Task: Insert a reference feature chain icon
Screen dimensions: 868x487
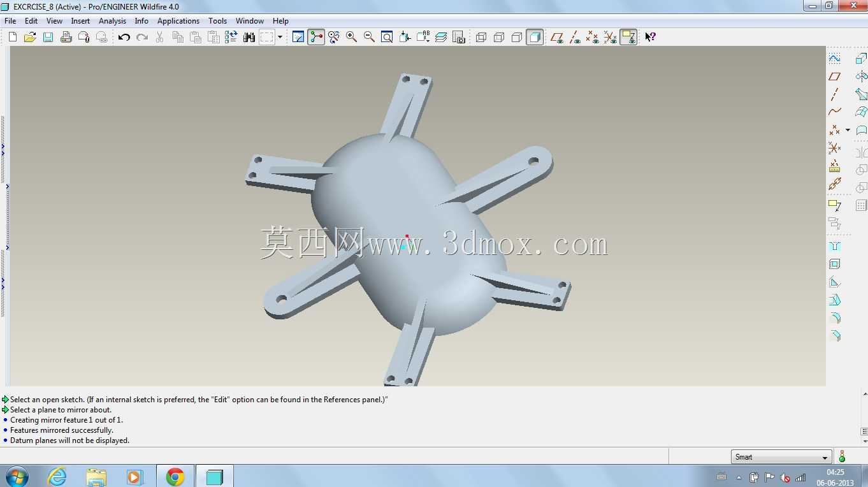Action: [x=834, y=184]
